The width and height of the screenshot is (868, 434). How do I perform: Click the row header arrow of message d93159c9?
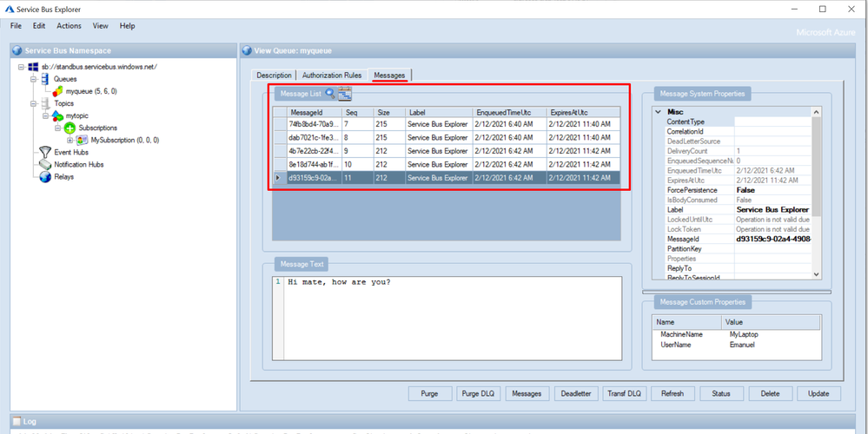[x=280, y=178]
